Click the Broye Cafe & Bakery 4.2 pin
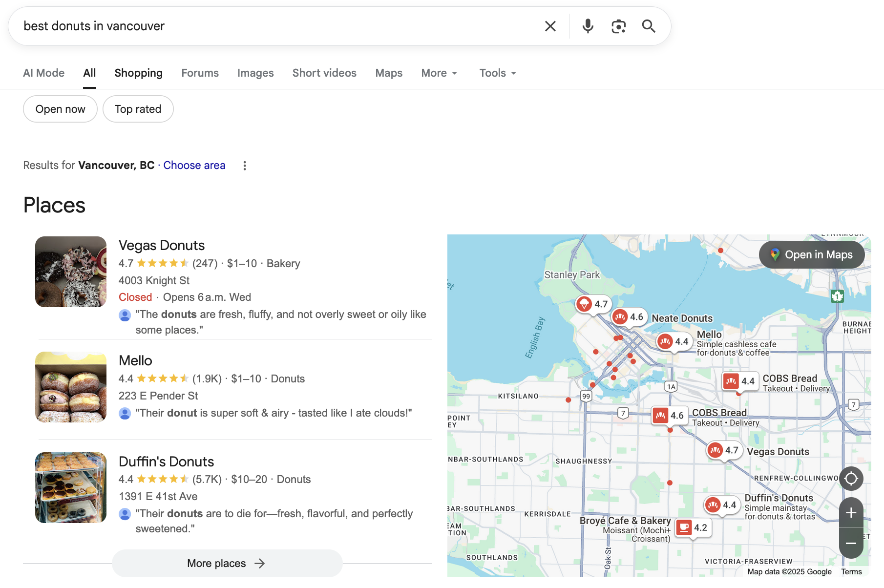Screen dimensions: 884x588 pos(693,527)
